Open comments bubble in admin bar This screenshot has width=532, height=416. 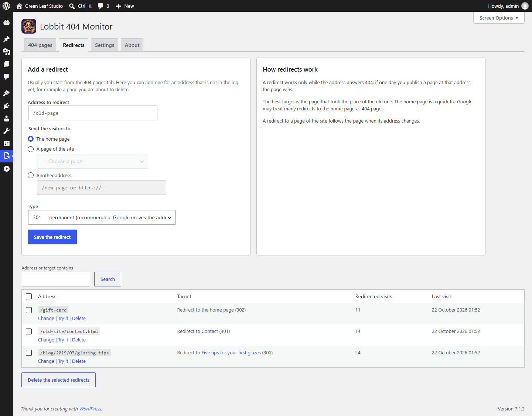(x=100, y=6)
